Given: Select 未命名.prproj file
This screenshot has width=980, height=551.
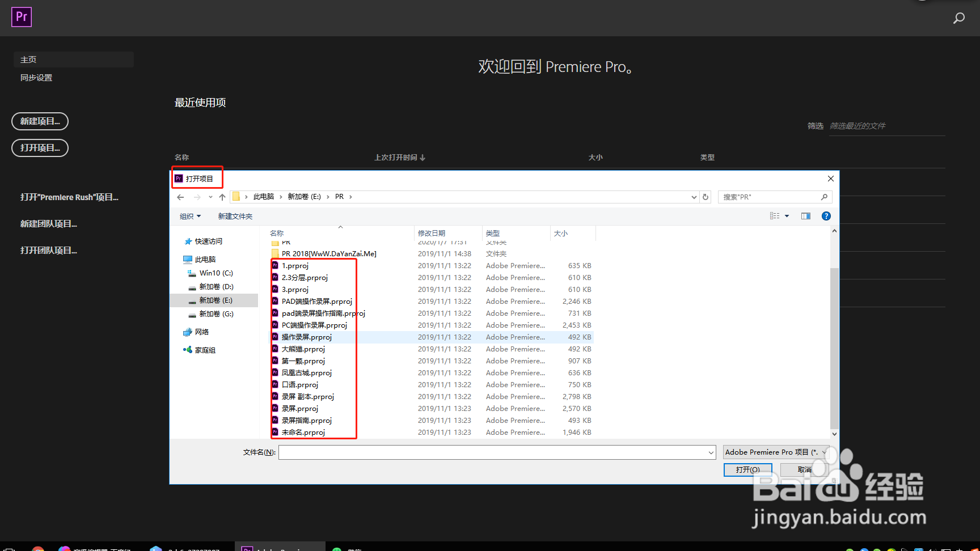Looking at the screenshot, I should [x=303, y=433].
